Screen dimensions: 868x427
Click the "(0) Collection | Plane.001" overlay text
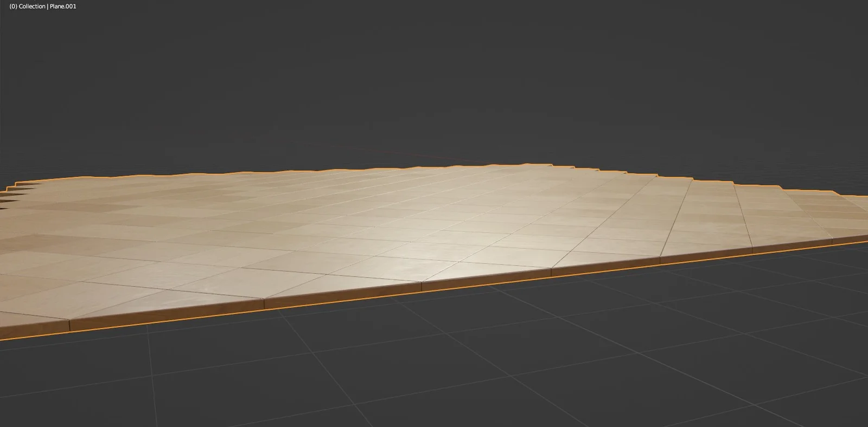(x=43, y=7)
